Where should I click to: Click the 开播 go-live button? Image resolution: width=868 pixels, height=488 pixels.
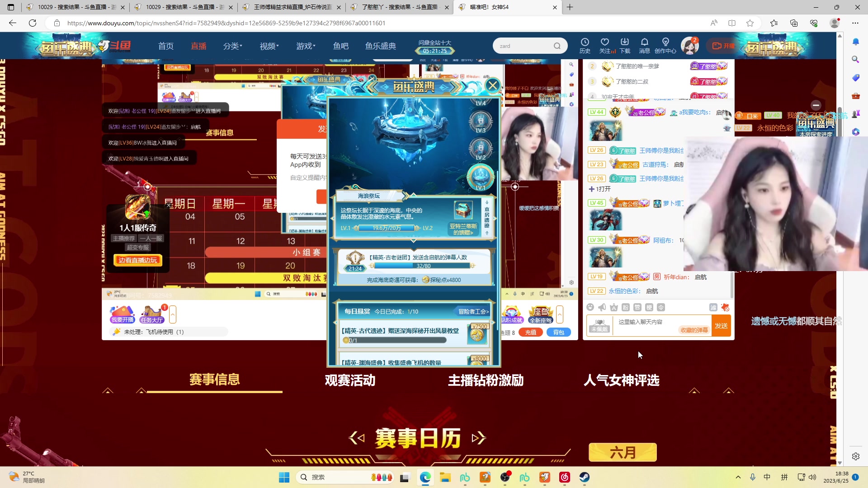[x=723, y=46]
